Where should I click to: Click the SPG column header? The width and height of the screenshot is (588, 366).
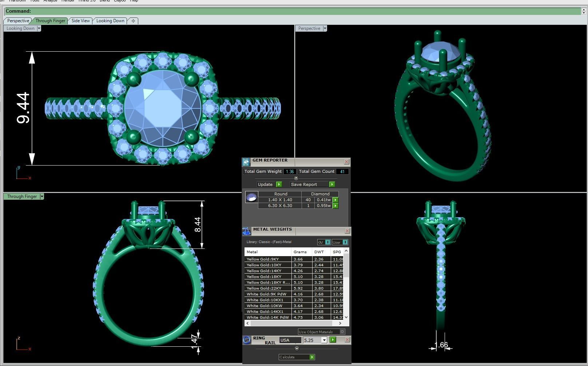pos(337,252)
